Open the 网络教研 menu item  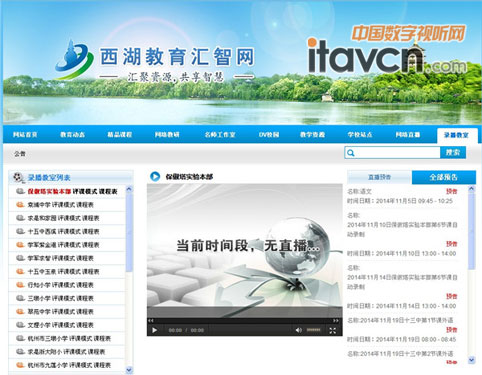coord(167,134)
